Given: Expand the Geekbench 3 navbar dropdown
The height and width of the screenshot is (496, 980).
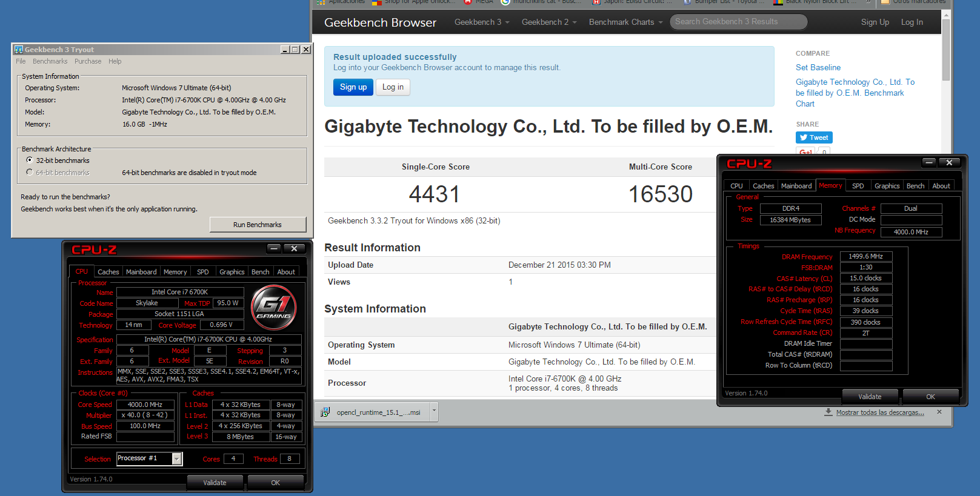Looking at the screenshot, I should pyautogui.click(x=482, y=22).
